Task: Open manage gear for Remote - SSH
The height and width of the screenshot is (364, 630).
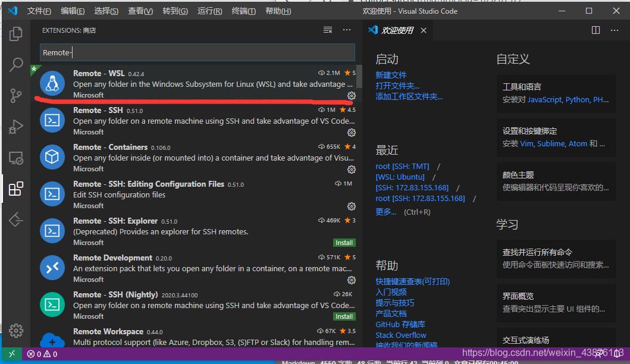Action: (x=352, y=133)
